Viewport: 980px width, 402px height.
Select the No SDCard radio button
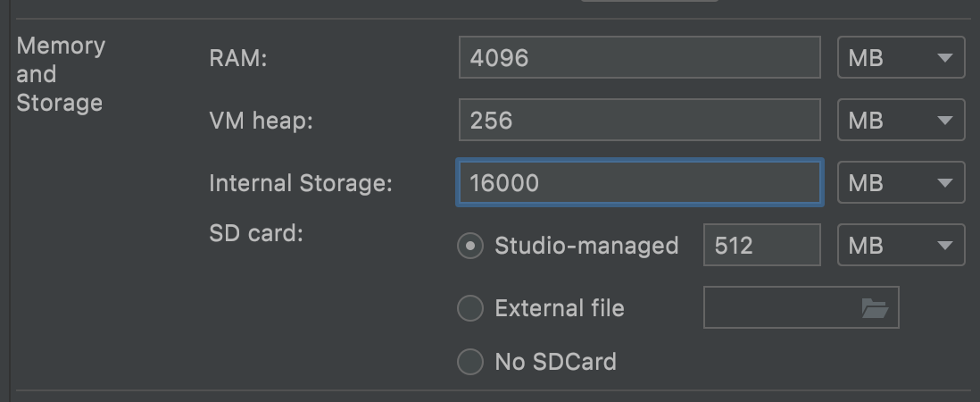tap(470, 362)
